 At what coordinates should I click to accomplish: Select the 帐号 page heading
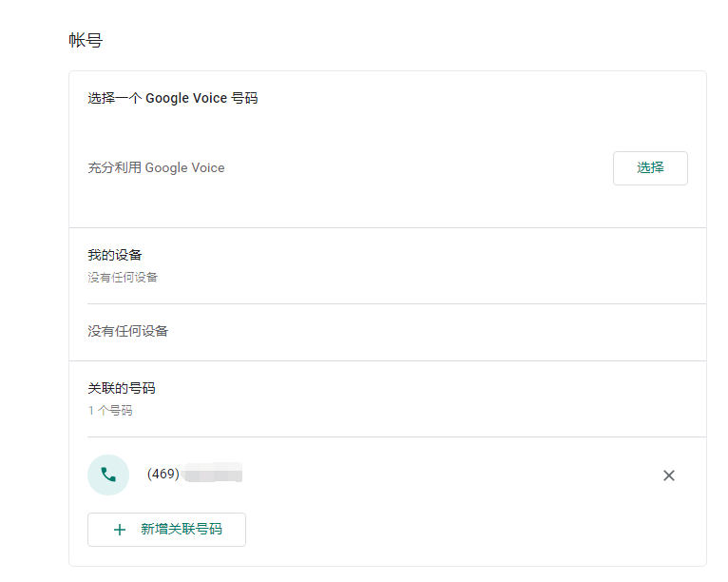point(86,40)
